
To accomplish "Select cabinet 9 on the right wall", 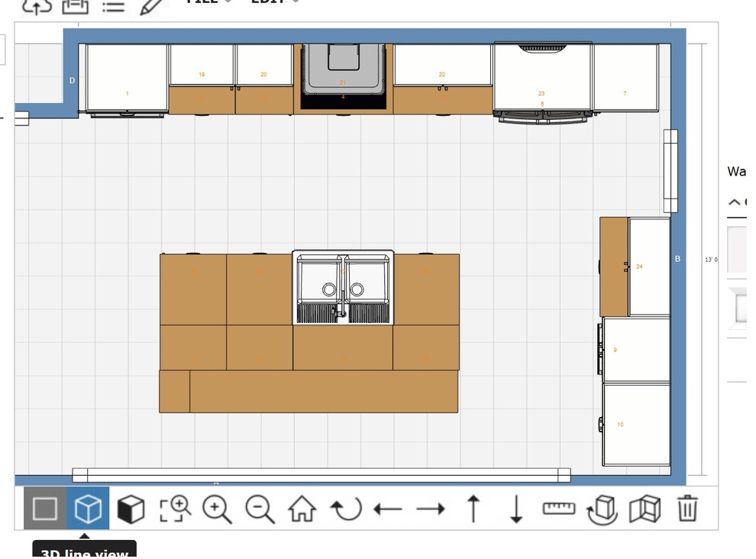I will click(636, 350).
